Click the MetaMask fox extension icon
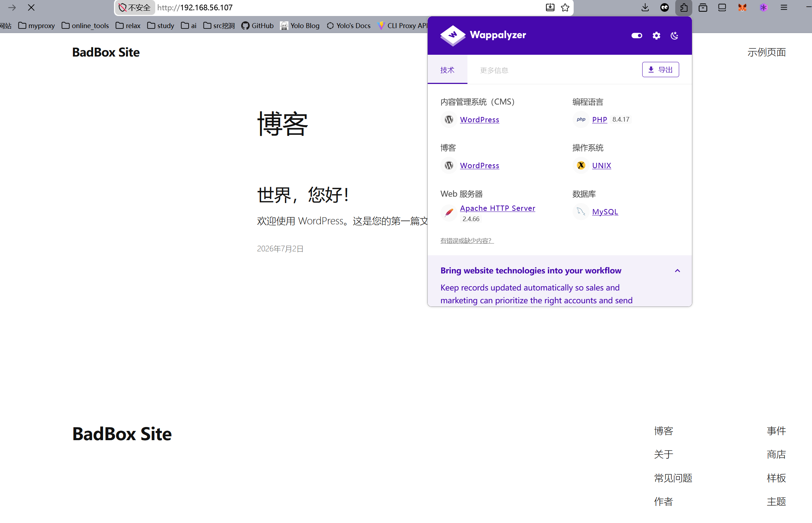812x523 pixels. [742, 7]
